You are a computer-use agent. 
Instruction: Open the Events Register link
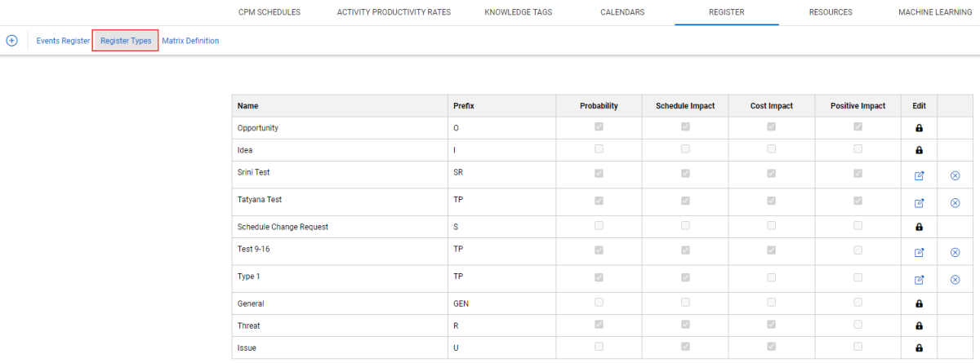[x=63, y=41]
